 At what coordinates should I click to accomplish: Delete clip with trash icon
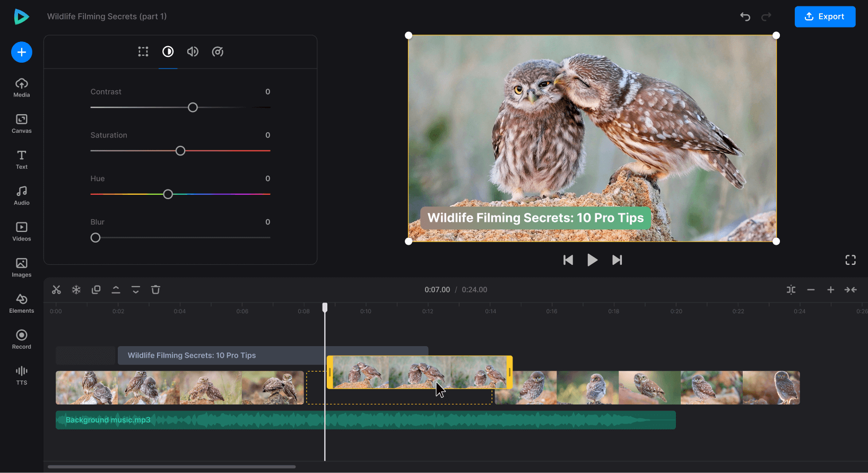pos(155,290)
